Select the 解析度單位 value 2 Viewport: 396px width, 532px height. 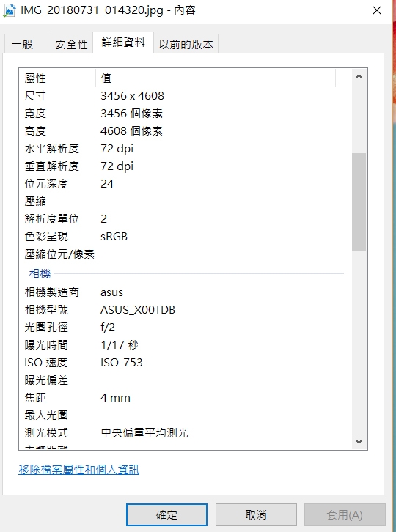click(104, 219)
